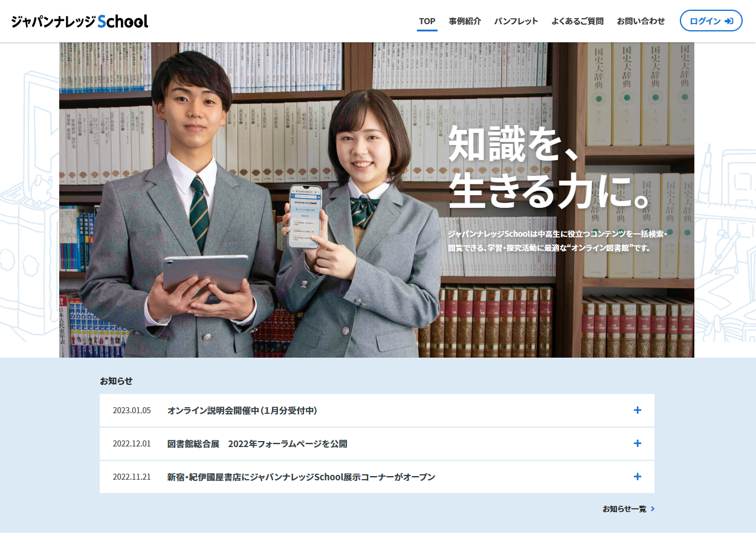Open the お問い合わせ menu item
The image size is (756, 551).
641,21
